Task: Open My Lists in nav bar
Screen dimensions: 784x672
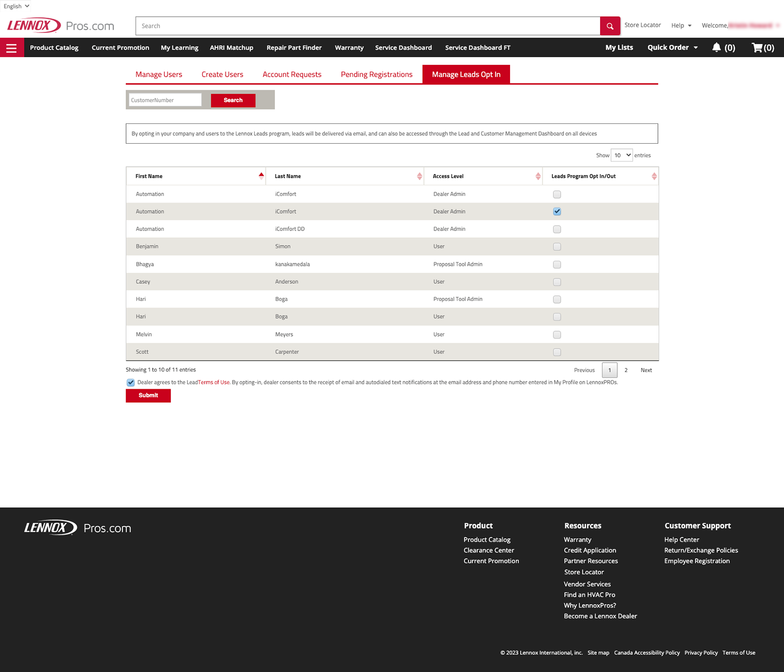Action: pyautogui.click(x=619, y=48)
